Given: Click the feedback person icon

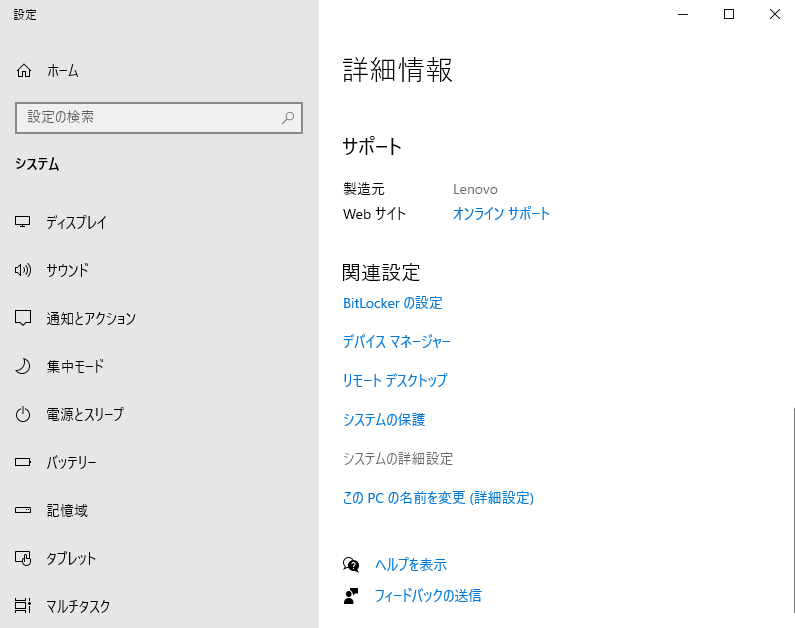Looking at the screenshot, I should click(351, 596).
